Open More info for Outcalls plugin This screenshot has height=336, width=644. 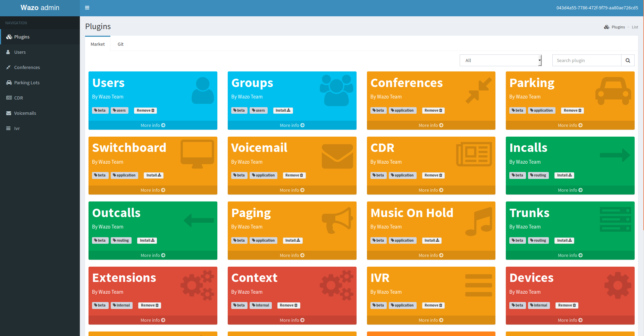click(153, 255)
